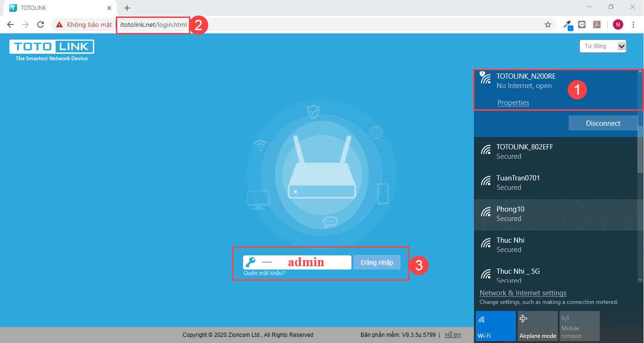Bookmark this page with the star icon
This screenshot has width=644, height=343.
[x=548, y=24]
